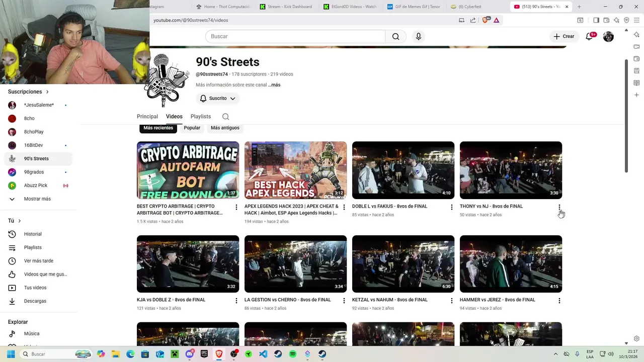Viewport: 644px width, 362px height.
Task: Switch to Stream - Kick Dashboard tab
Action: tap(286, 7)
